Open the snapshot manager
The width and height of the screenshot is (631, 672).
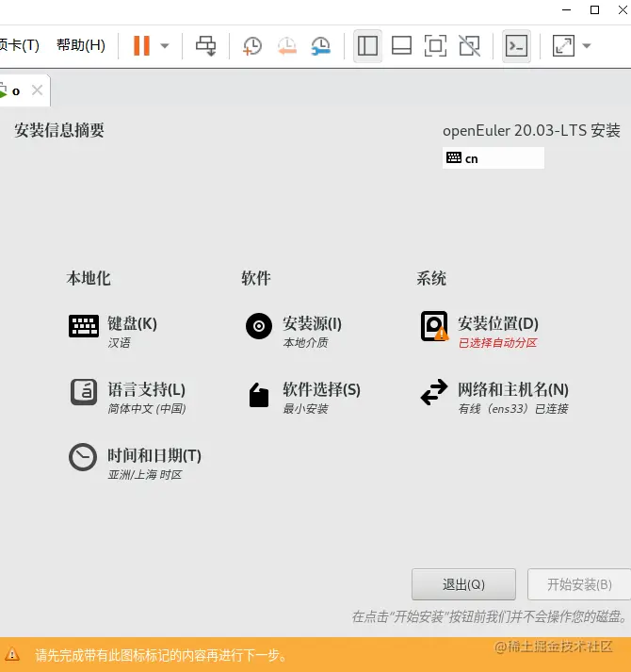[x=320, y=45]
